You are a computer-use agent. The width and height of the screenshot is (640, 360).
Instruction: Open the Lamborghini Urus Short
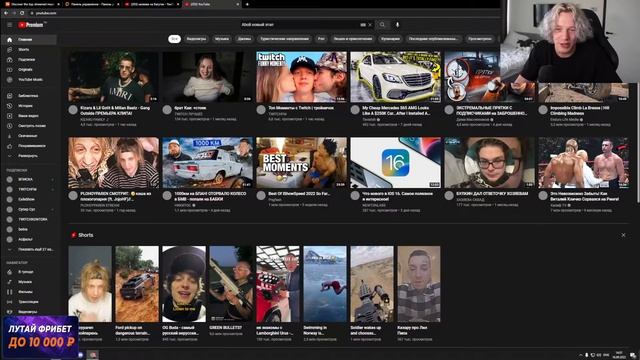(278, 284)
